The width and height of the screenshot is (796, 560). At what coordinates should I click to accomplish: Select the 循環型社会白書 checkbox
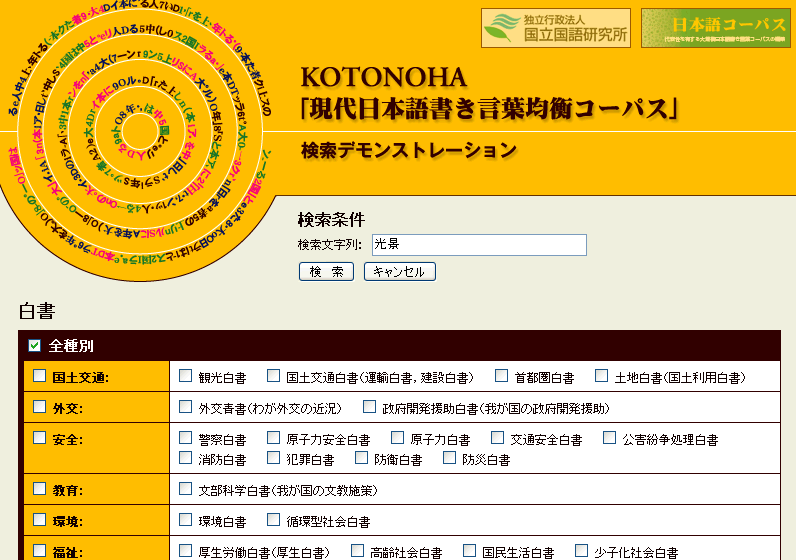coord(274,519)
